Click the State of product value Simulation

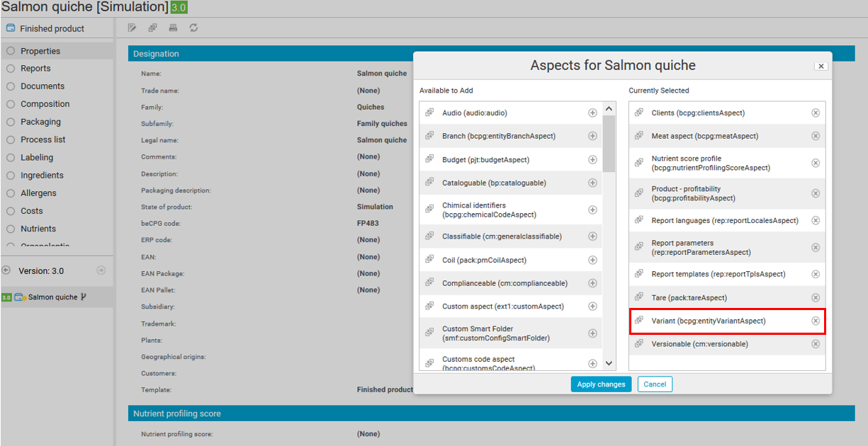375,207
